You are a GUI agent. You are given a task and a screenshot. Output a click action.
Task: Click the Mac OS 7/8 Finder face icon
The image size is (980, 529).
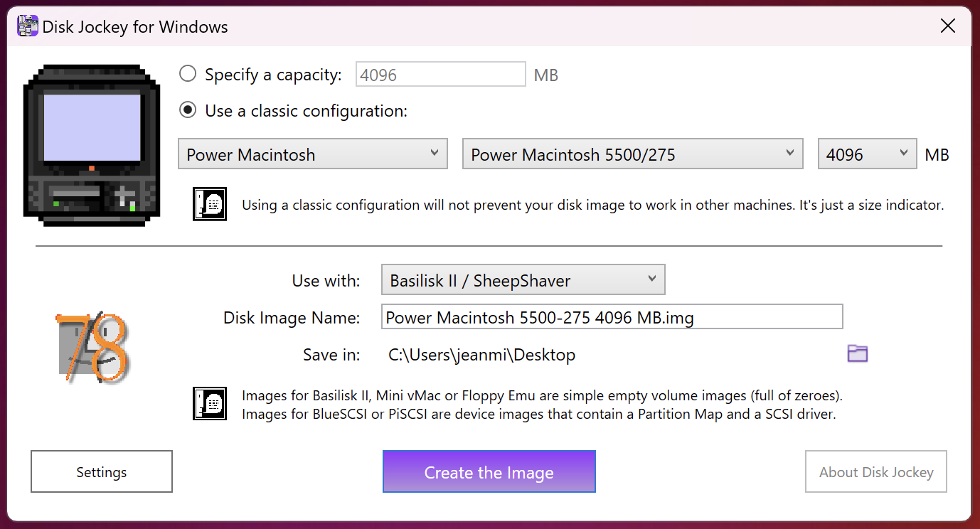pos(92,347)
